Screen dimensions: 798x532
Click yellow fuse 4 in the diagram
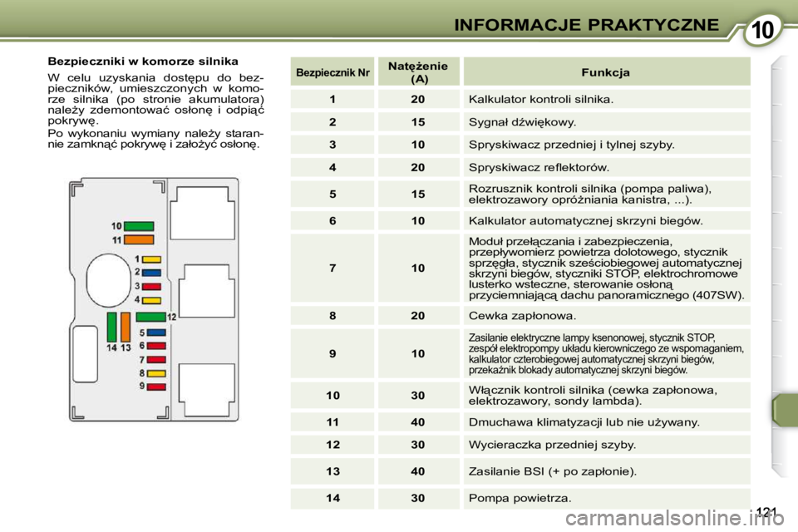pyautogui.click(x=151, y=300)
